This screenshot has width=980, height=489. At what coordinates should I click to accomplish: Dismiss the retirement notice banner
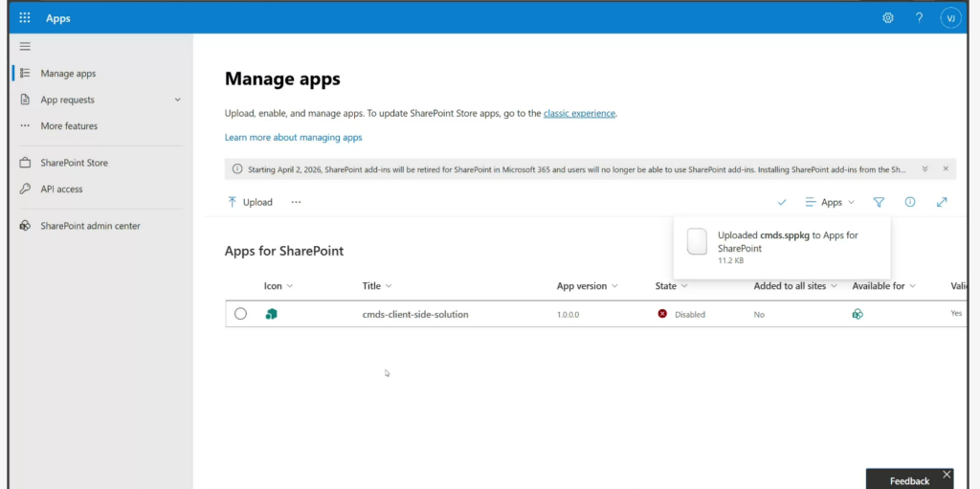tap(946, 168)
